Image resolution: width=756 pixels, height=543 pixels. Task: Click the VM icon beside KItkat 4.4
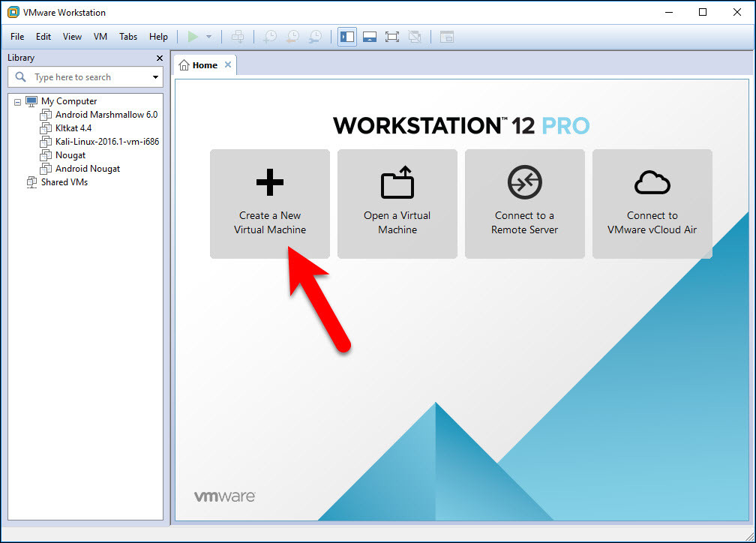point(46,128)
